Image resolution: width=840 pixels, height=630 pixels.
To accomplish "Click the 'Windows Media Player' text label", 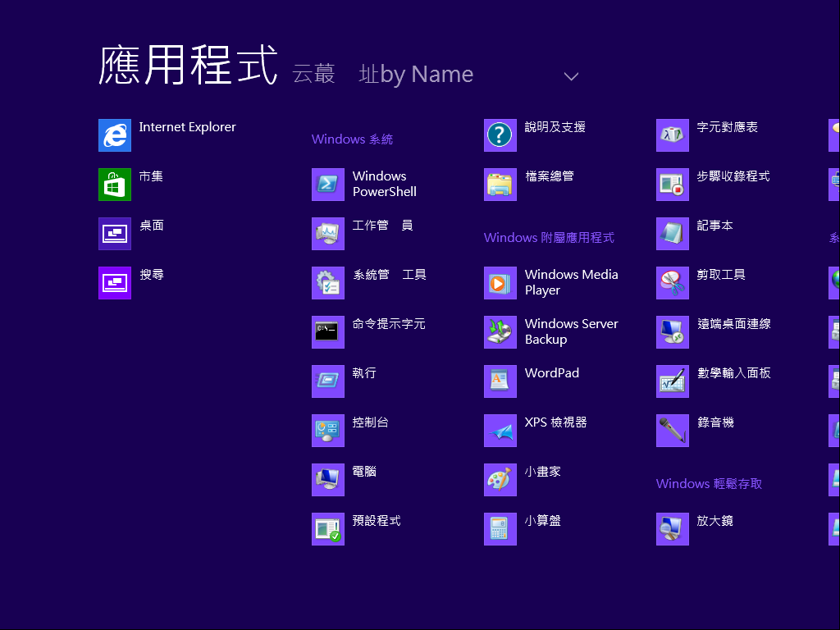I will click(571, 282).
